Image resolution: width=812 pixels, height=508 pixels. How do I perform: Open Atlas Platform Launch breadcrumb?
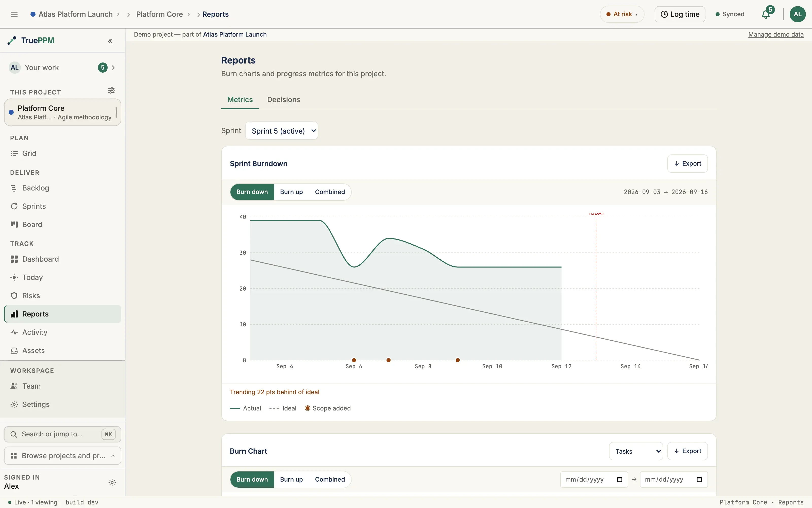coord(76,14)
